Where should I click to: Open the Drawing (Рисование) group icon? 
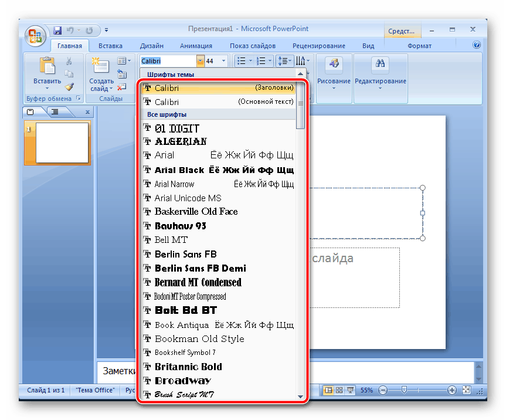(334, 65)
